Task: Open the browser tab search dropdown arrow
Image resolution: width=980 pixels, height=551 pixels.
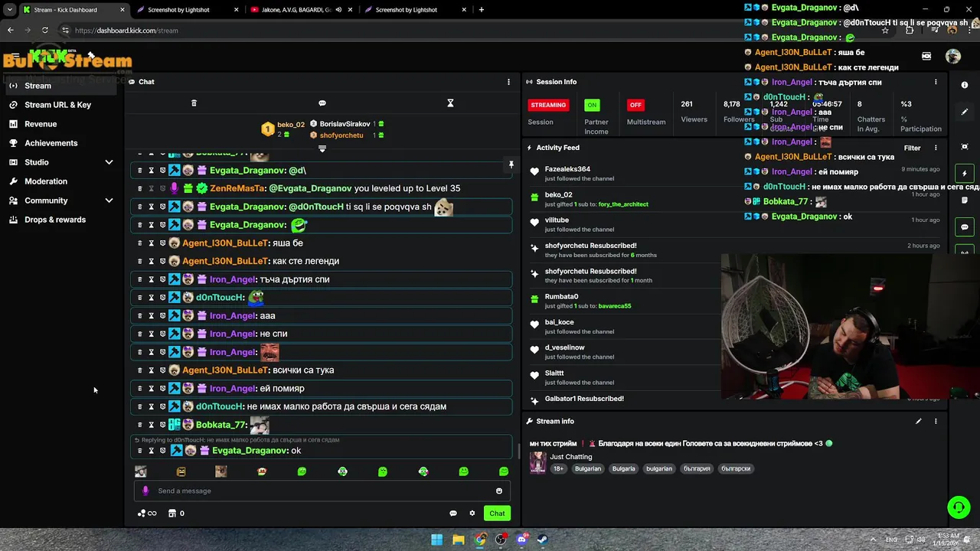Action: pos(9,10)
